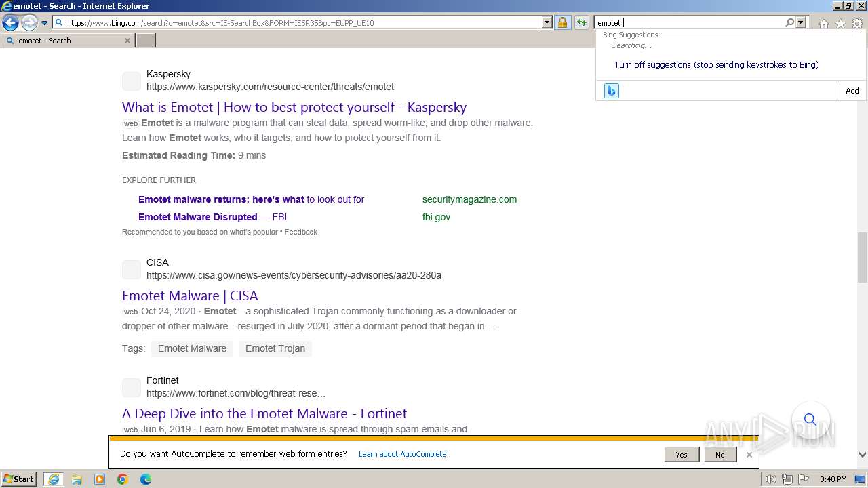Open media player taskbar icon
This screenshot has width=868, height=488.
100,479
